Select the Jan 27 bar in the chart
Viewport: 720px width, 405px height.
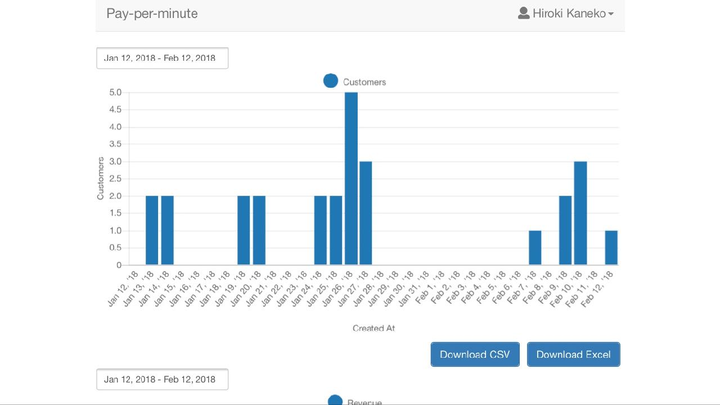(366, 213)
